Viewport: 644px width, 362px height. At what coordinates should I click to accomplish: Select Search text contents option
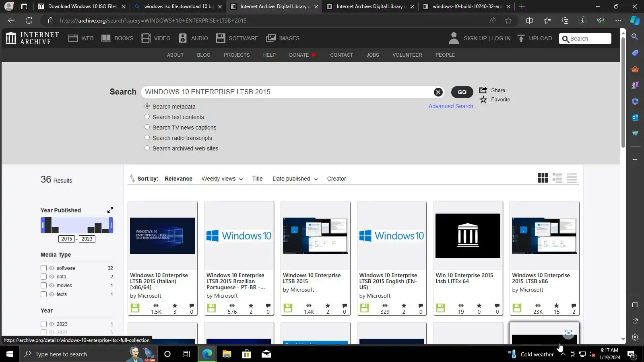point(147,117)
